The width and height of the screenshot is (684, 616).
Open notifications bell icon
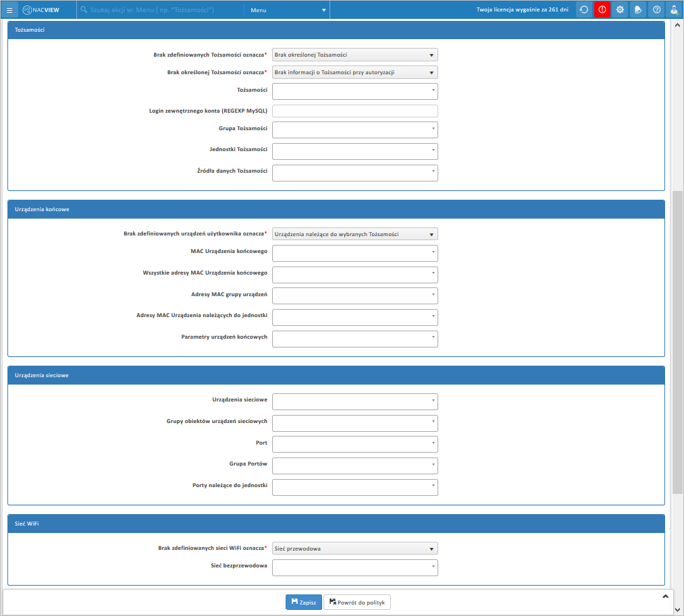(x=638, y=9)
